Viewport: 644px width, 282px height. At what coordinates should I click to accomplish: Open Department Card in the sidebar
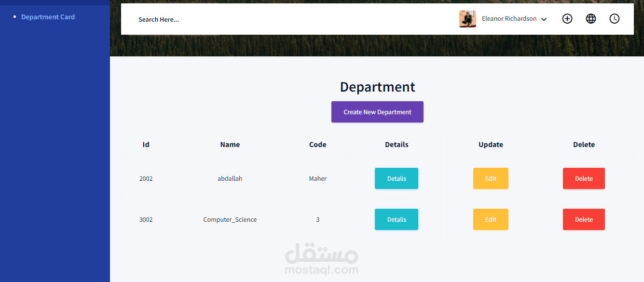[48, 17]
